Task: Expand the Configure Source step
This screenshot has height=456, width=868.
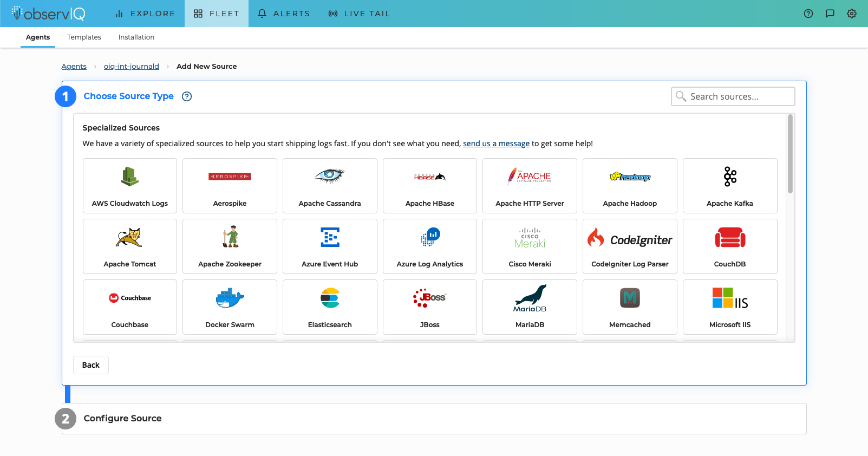Action: (x=434, y=419)
